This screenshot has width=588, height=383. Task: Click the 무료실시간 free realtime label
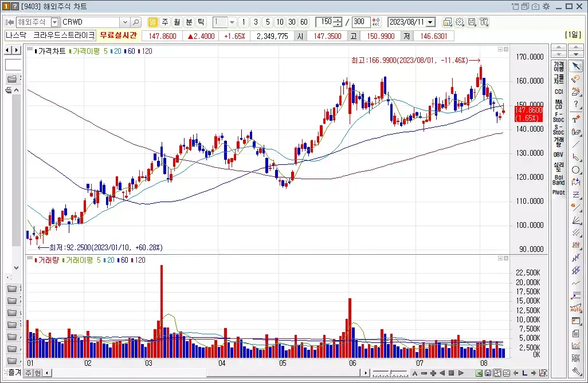pyautogui.click(x=119, y=35)
